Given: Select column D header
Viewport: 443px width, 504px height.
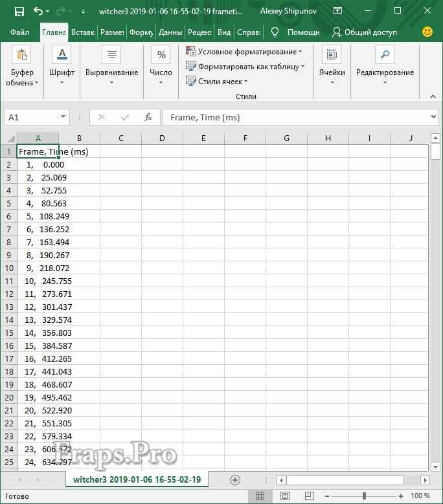Looking at the screenshot, I should pos(162,138).
